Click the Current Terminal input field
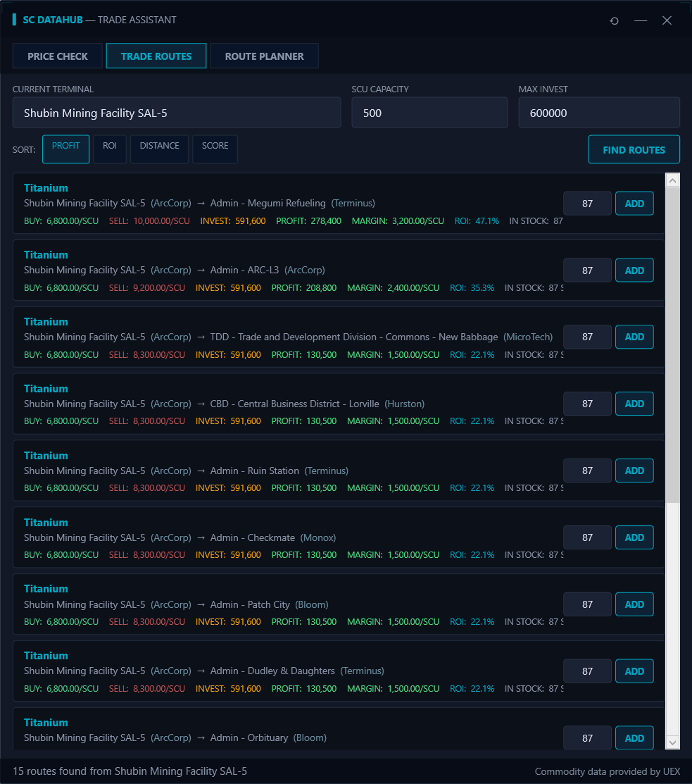 pyautogui.click(x=177, y=113)
